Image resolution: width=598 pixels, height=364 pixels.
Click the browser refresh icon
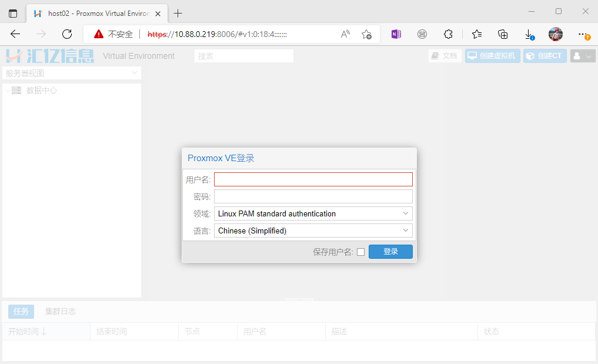67,34
